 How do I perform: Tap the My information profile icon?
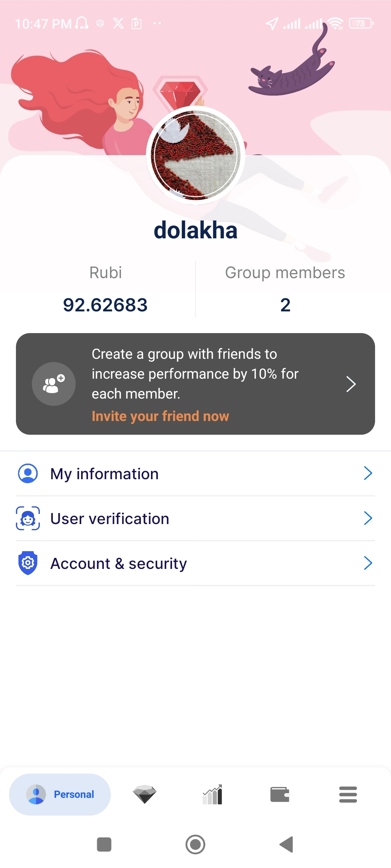pos(28,473)
